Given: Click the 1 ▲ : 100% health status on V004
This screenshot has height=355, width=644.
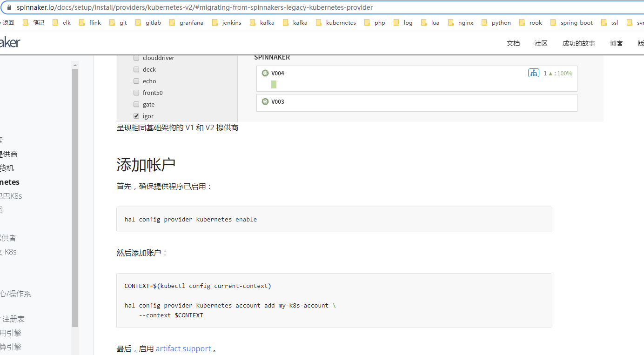Looking at the screenshot, I should point(558,73).
